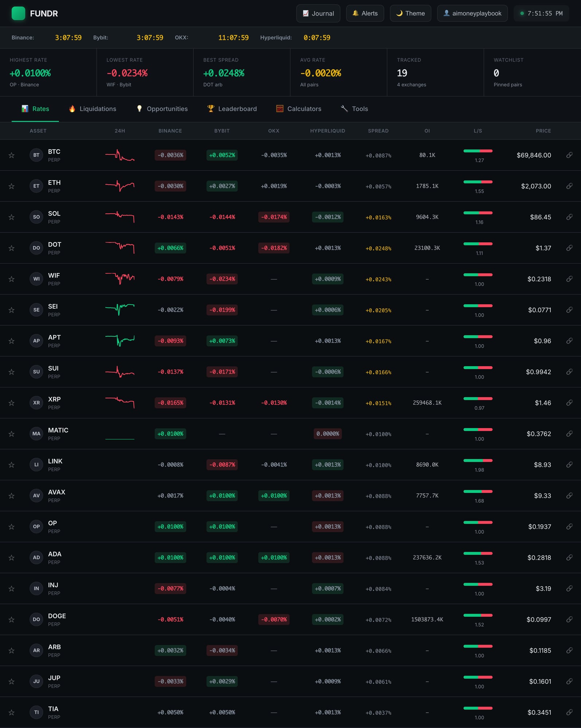
Task: Sort by the PRICE column header
Action: [x=543, y=131]
